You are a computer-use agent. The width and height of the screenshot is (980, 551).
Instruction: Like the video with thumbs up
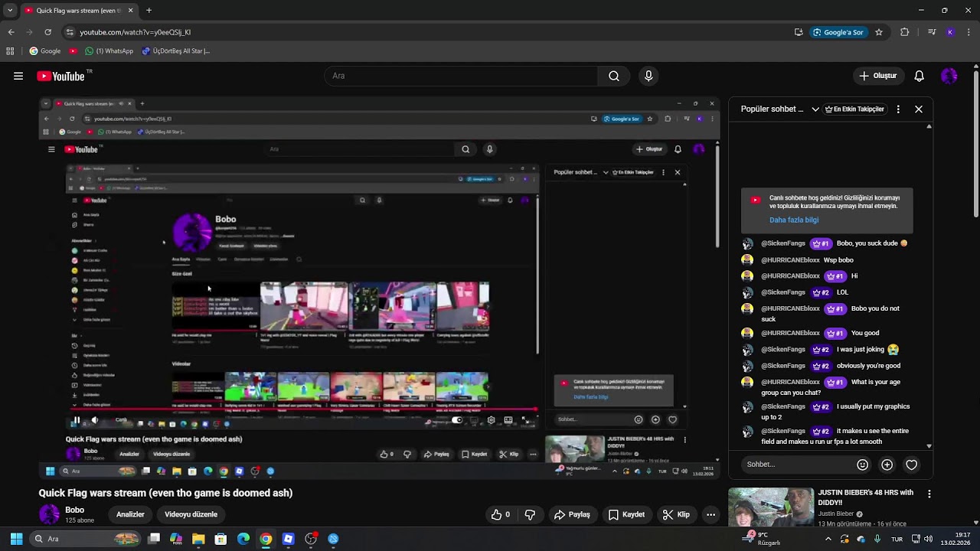[x=501, y=514]
